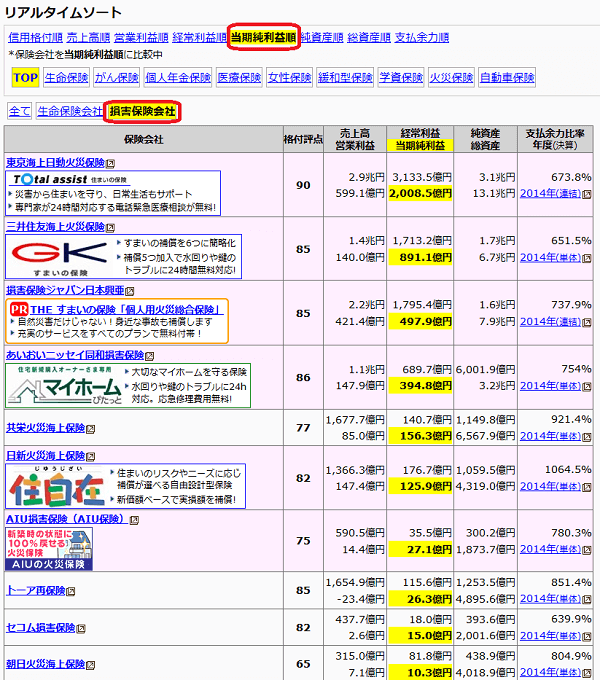
Task: Click external icon after 2014年(単体) in AIU row
Action: tap(587, 550)
